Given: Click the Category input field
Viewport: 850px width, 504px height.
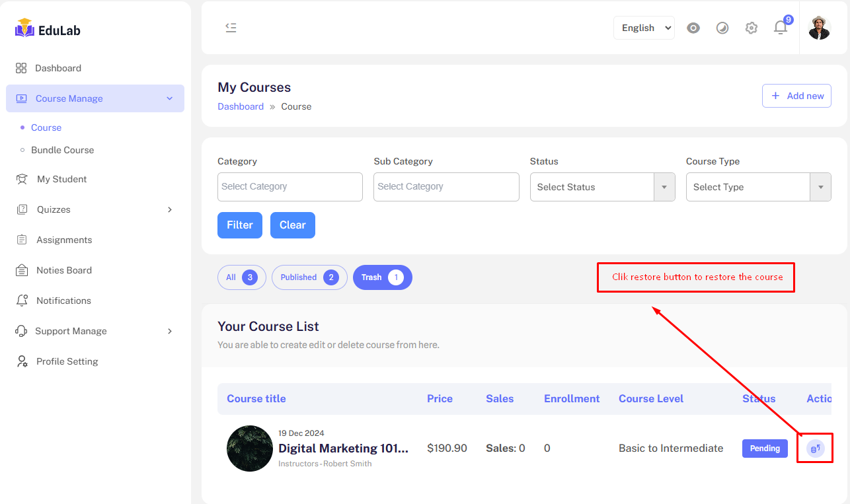Looking at the screenshot, I should pyautogui.click(x=290, y=187).
